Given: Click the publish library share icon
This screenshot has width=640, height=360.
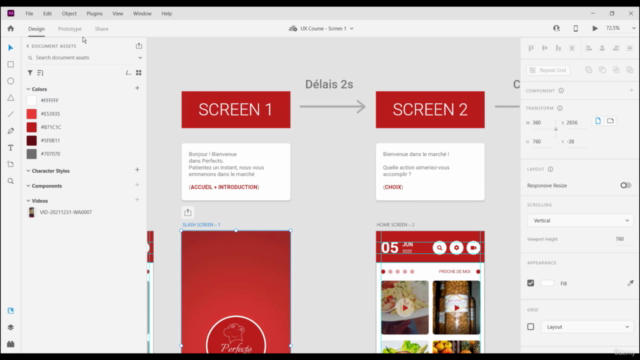Looking at the screenshot, I should click(x=139, y=46).
